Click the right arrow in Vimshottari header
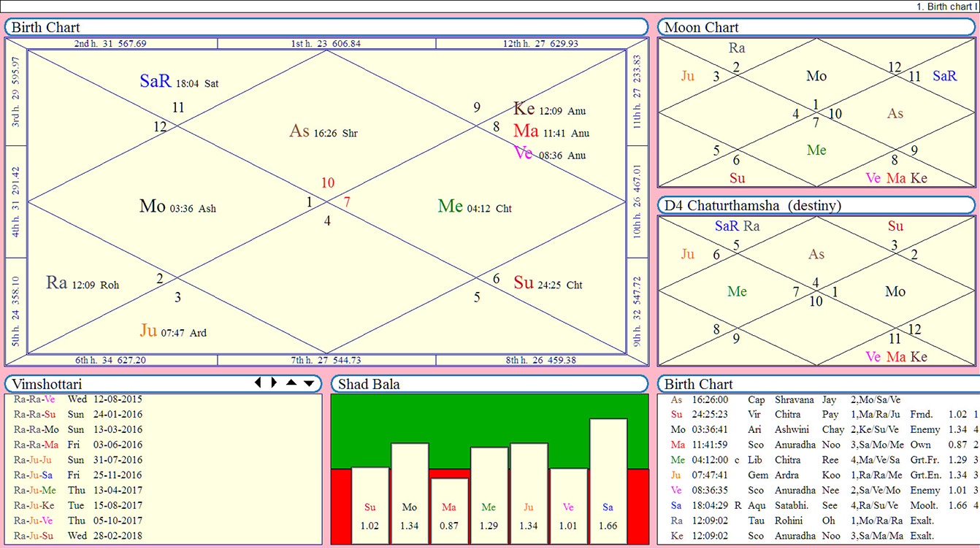Viewport: 980px width, 549px height. coord(274,383)
